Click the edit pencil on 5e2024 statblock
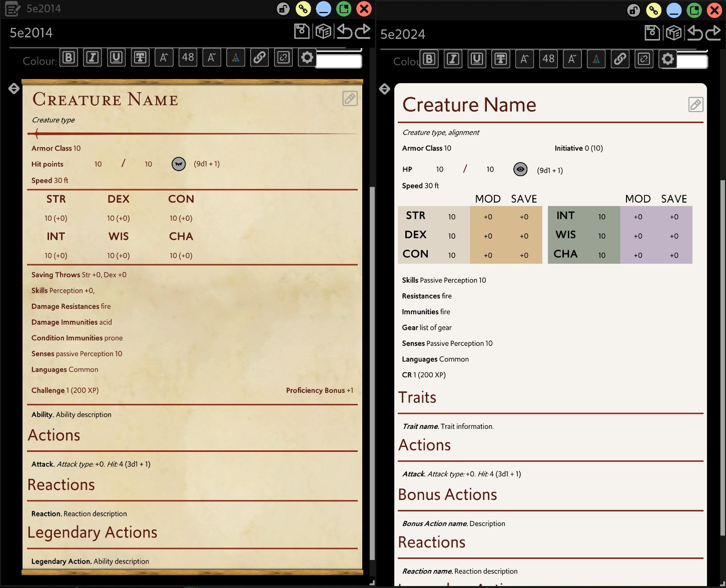The width and height of the screenshot is (726, 588). [695, 105]
